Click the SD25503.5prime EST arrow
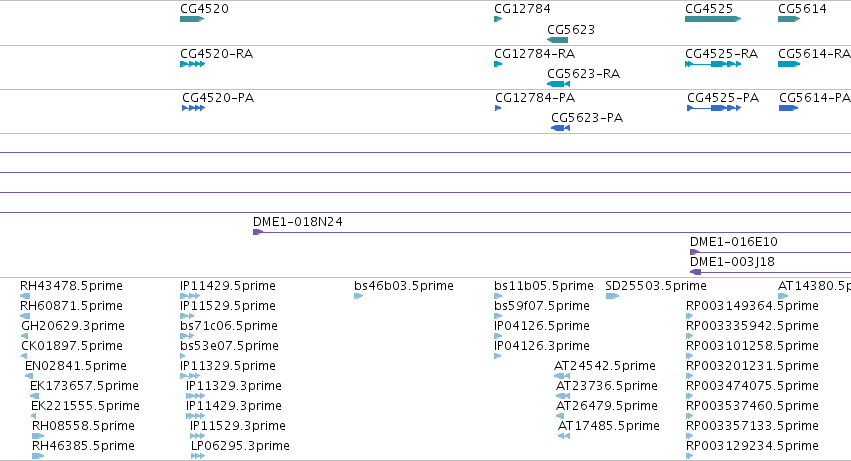This screenshot has height=461, width=851. pos(612,296)
